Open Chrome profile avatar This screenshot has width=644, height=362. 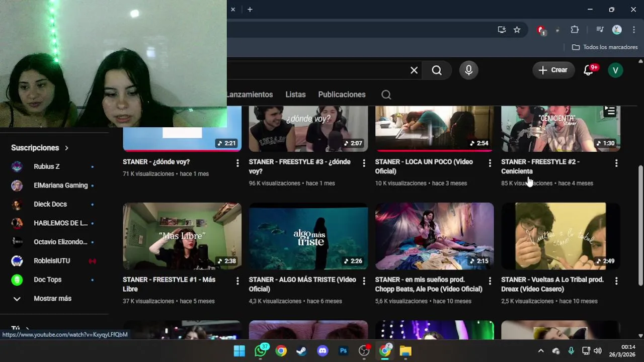point(617,30)
